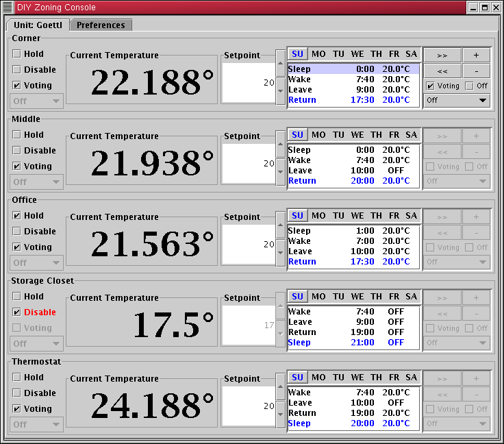Select MO day in Corner schedule
The height and width of the screenshot is (444, 504).
click(x=318, y=54)
